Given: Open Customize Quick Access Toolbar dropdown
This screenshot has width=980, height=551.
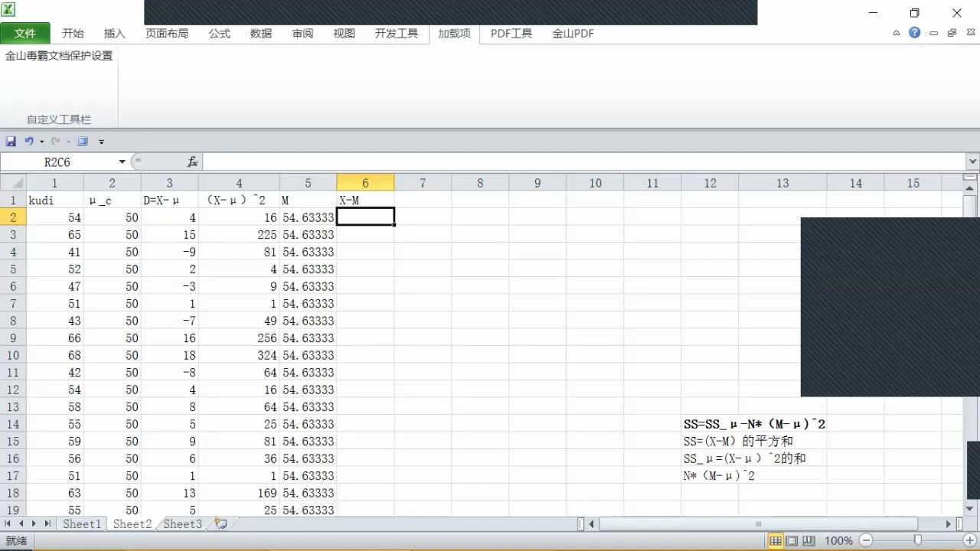Looking at the screenshot, I should point(101,141).
